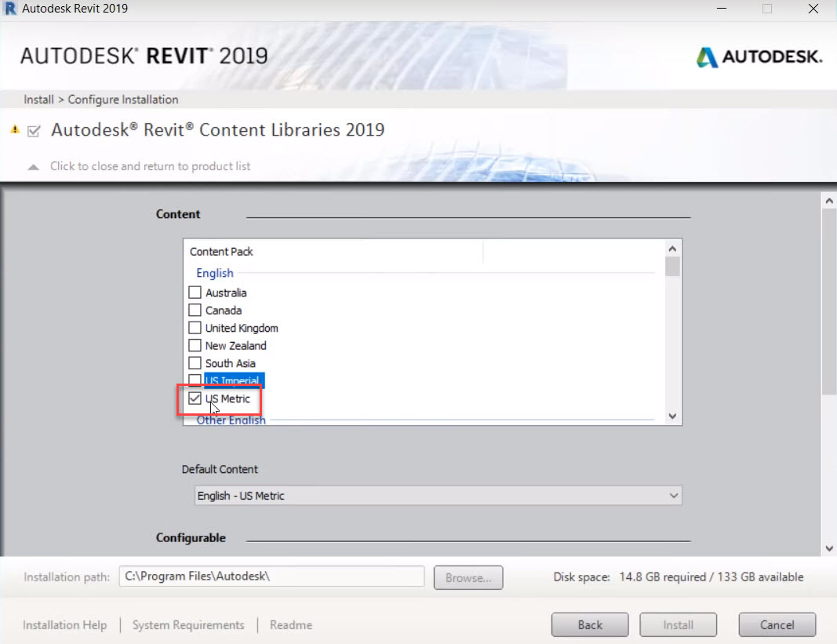Click the main panel scroll down arrow
Viewport: 837px width, 644px height.
(x=829, y=548)
